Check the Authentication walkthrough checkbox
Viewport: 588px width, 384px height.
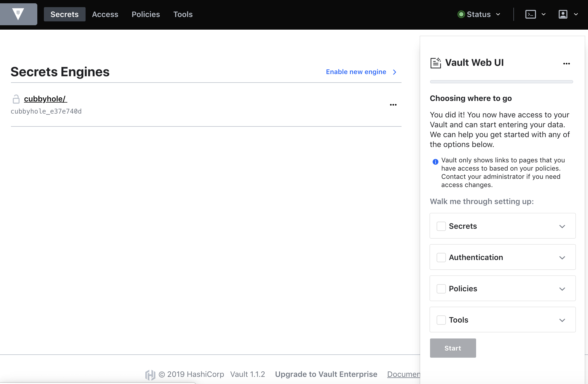pyautogui.click(x=441, y=258)
